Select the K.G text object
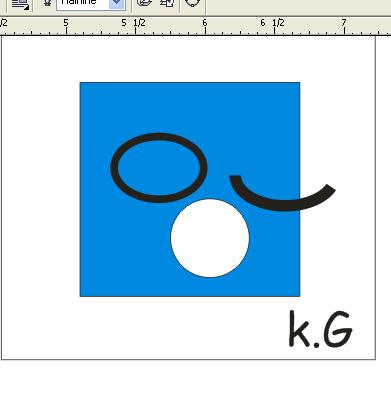Screen dimensions: 391x393 coord(320,329)
